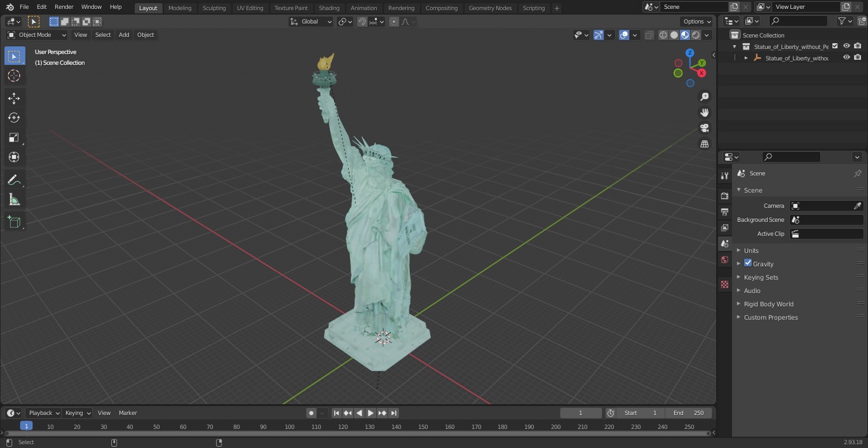Open the timeline Marker menu
868x448 pixels.
128,413
